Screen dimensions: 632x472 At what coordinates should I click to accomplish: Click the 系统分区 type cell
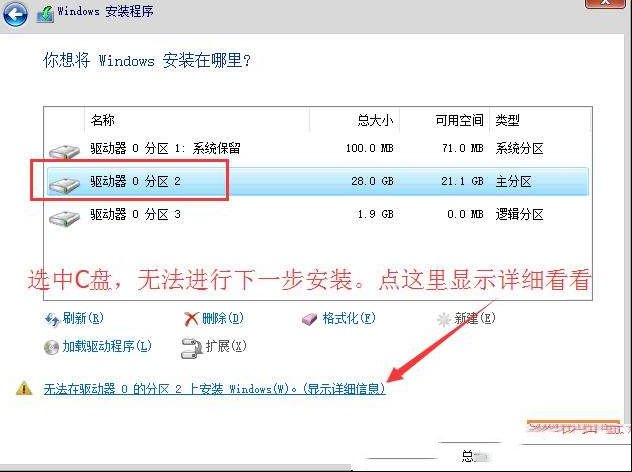coord(520,148)
